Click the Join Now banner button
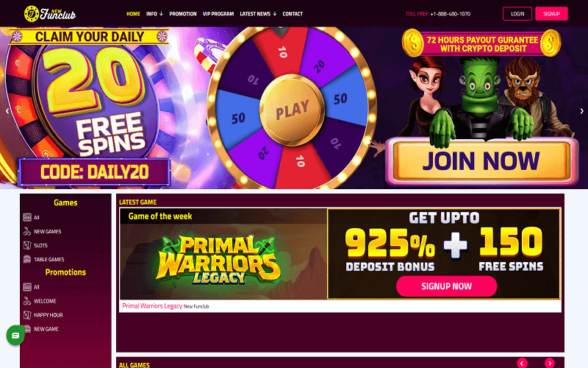588x368 pixels. click(481, 160)
